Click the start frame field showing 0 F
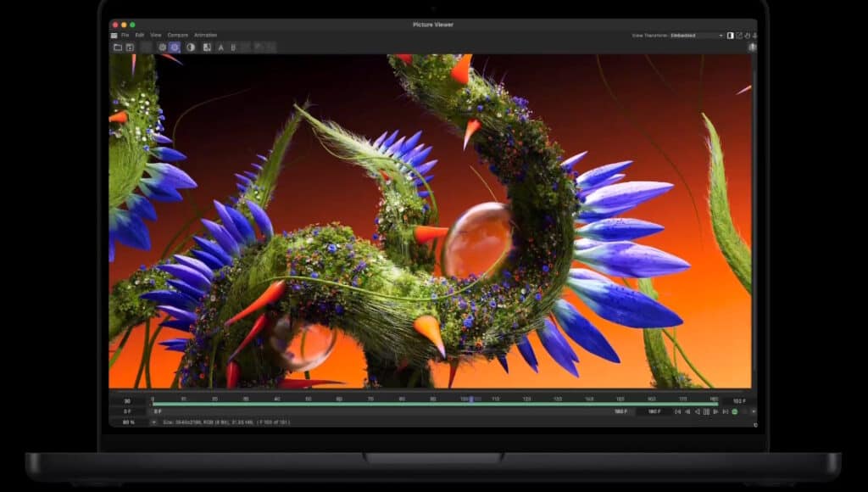The image size is (868, 492). tap(127, 411)
